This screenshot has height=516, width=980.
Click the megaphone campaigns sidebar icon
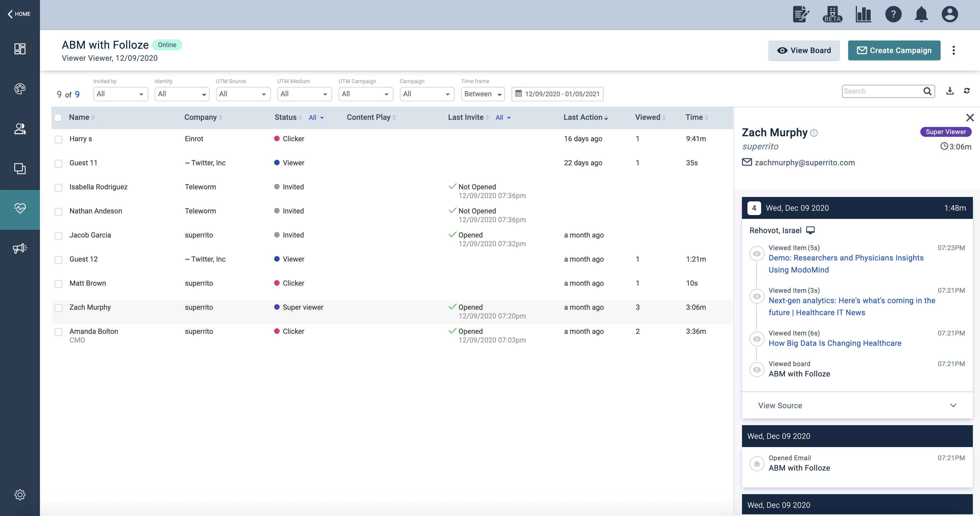[x=20, y=248]
